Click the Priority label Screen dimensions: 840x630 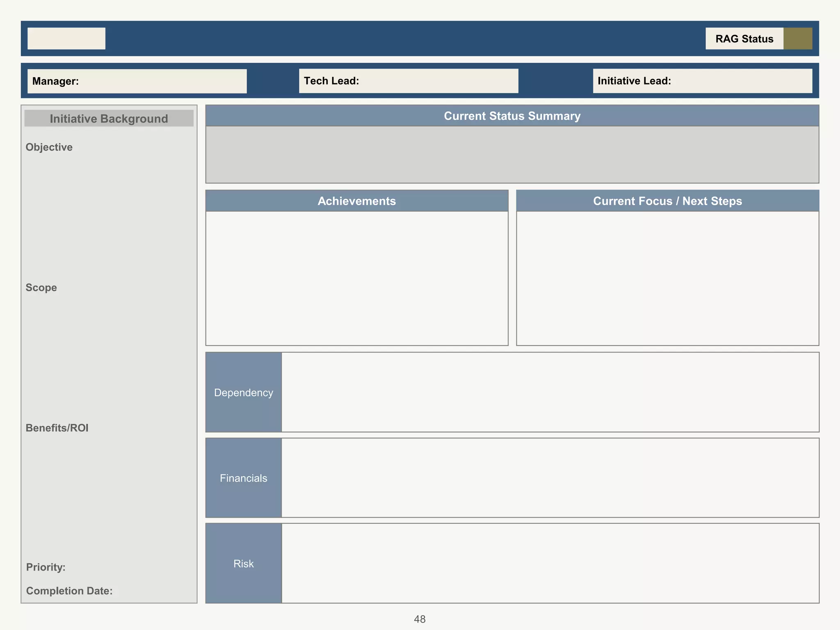click(46, 567)
